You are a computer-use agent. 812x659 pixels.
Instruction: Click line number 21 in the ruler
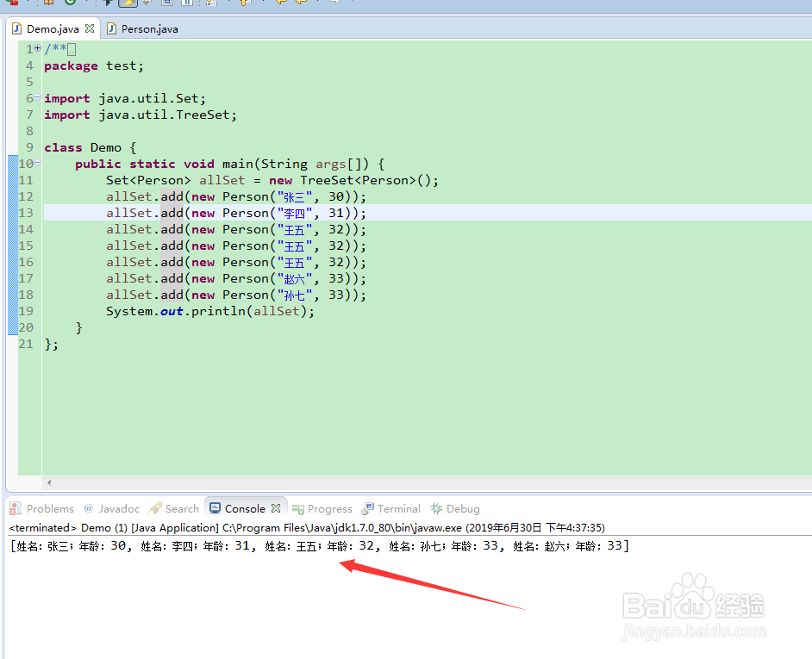[x=26, y=344]
